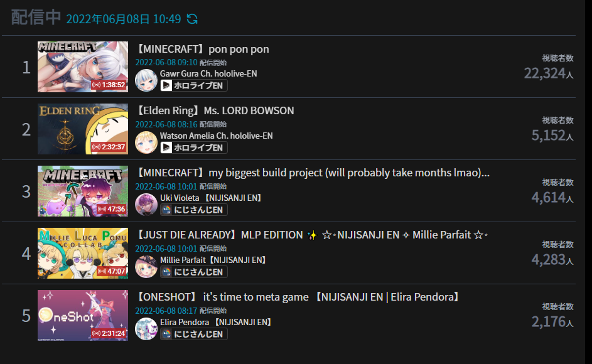
Task: Open the Elden Ring stream thumbnail
Action: tap(83, 129)
